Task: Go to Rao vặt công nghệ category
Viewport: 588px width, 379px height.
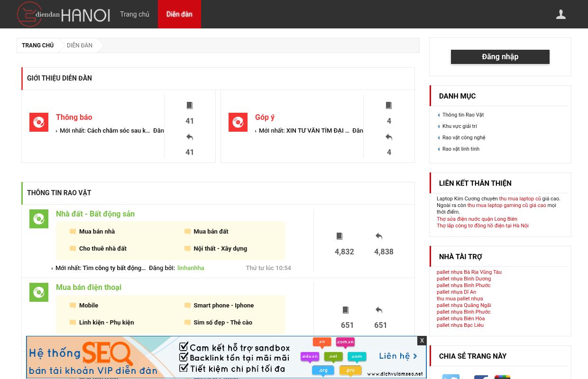Action: [464, 137]
